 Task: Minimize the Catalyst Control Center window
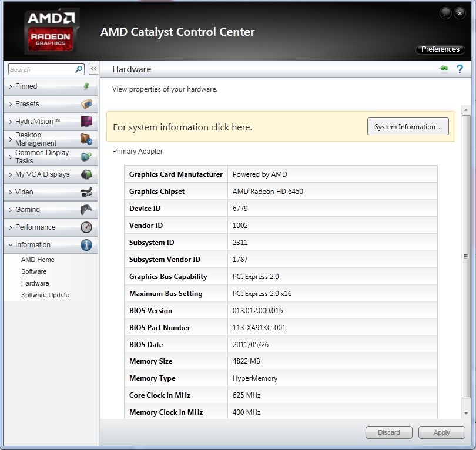pos(445,14)
